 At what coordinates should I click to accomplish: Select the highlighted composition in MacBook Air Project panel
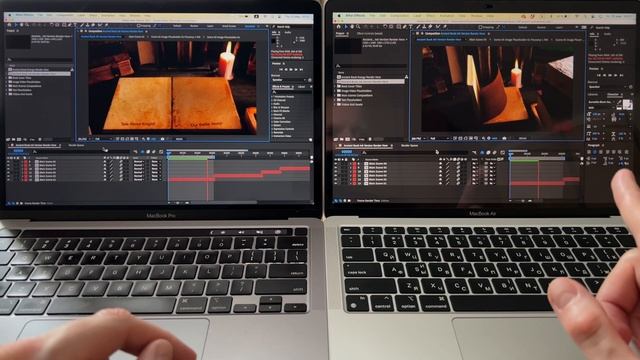[370, 82]
